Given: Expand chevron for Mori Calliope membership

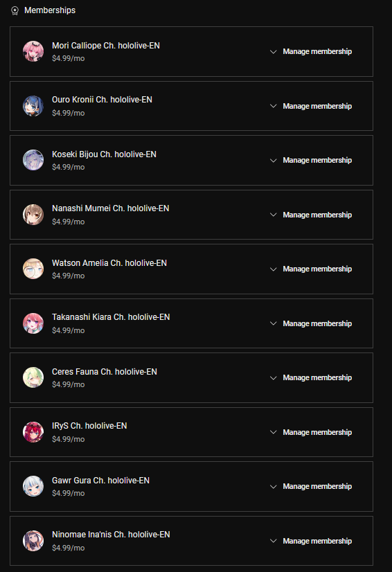Looking at the screenshot, I should pos(273,52).
